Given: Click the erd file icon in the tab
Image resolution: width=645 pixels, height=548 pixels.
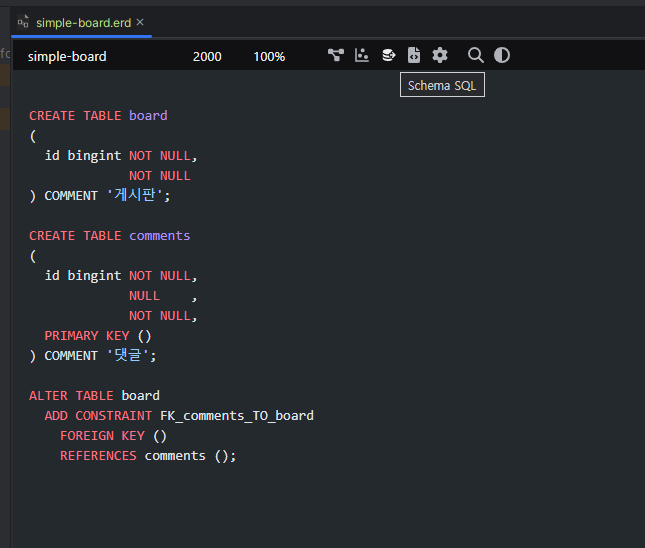Looking at the screenshot, I should [23, 22].
